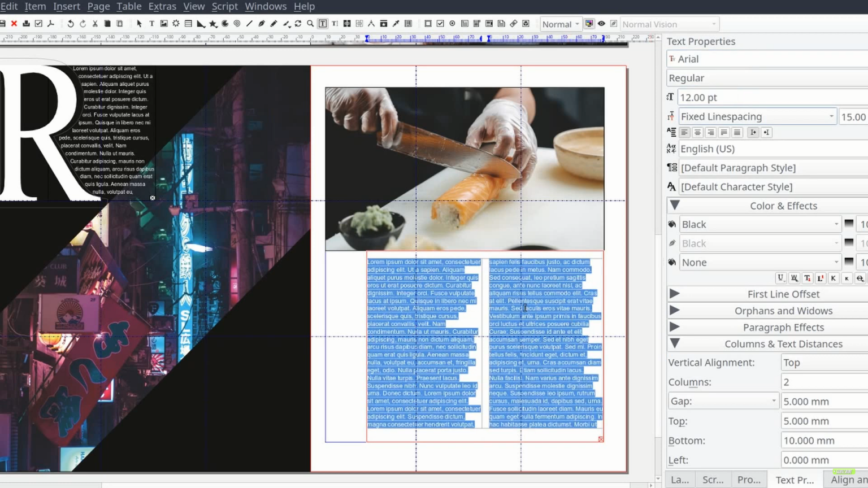The image size is (868, 488).
Task: Select the Zoom magnifier tool
Action: pos(309,24)
